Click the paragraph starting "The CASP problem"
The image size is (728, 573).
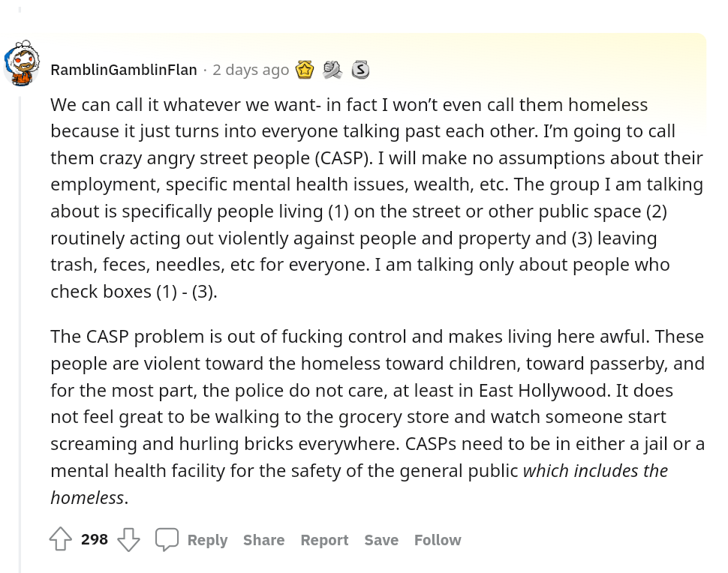(378, 417)
